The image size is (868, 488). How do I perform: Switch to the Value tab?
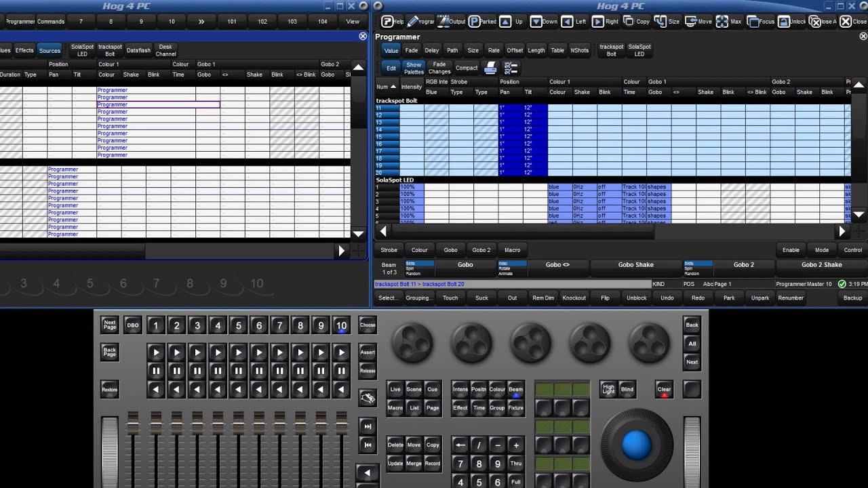point(391,50)
